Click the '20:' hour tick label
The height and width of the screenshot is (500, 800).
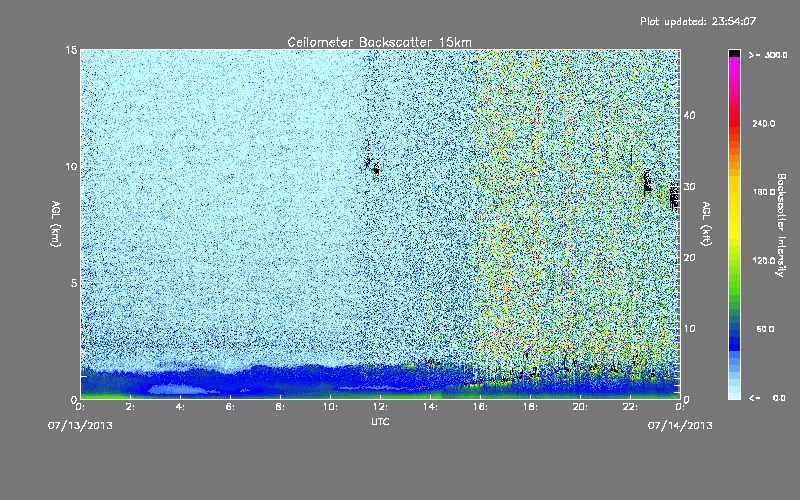[580, 407]
